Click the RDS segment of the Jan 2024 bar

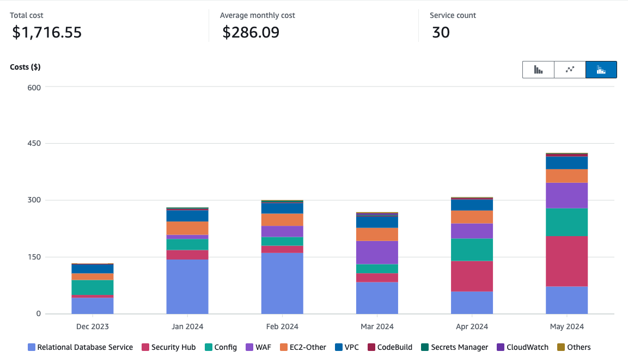[x=187, y=286]
